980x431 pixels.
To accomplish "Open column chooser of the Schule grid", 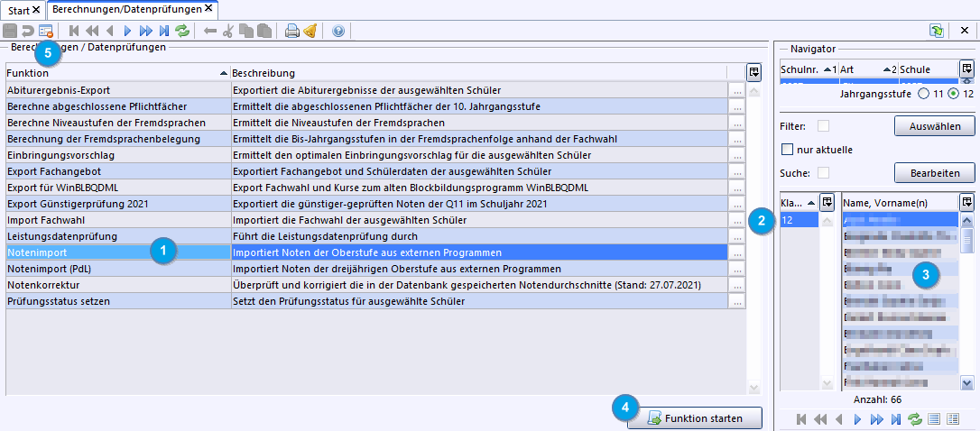I will tap(966, 69).
